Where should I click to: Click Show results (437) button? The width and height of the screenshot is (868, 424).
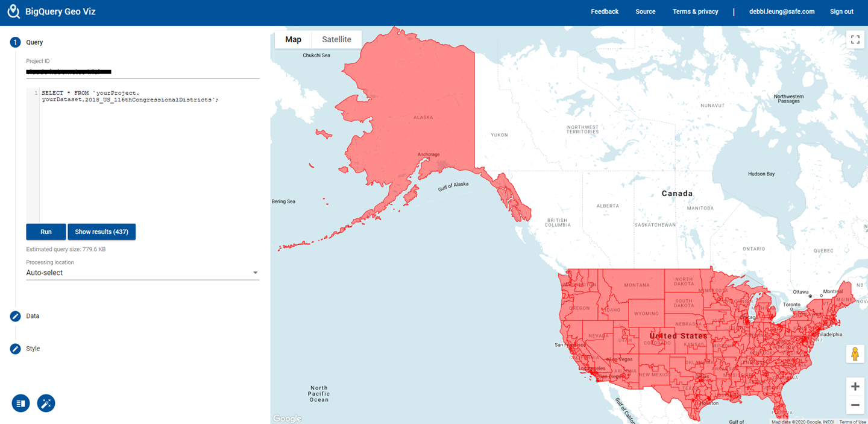tap(101, 232)
